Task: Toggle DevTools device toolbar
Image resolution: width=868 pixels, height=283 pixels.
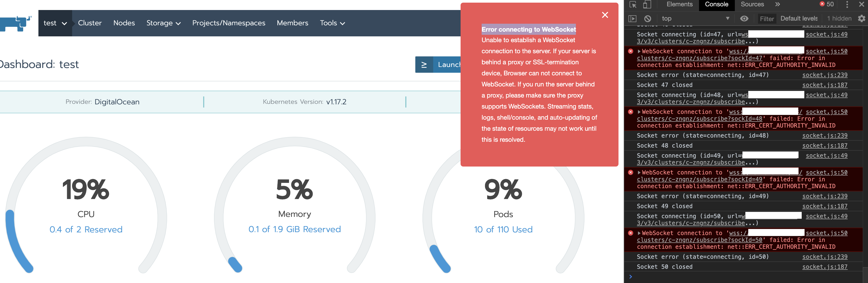Action: [646, 4]
